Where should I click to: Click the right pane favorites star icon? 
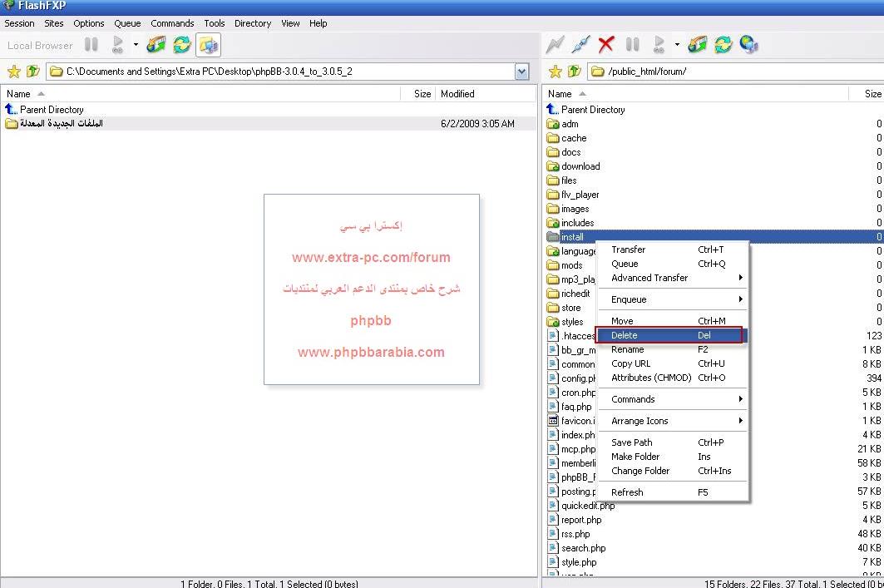pos(555,72)
